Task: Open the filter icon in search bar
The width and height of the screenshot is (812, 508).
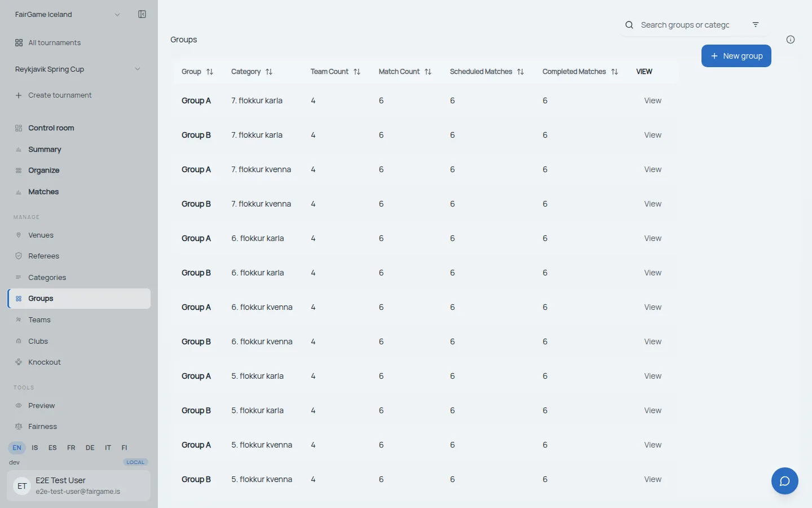Action: pyautogui.click(x=756, y=25)
